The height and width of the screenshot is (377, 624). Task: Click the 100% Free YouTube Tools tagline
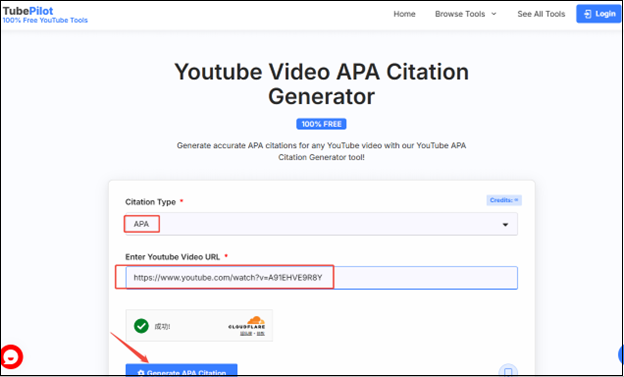[45, 20]
